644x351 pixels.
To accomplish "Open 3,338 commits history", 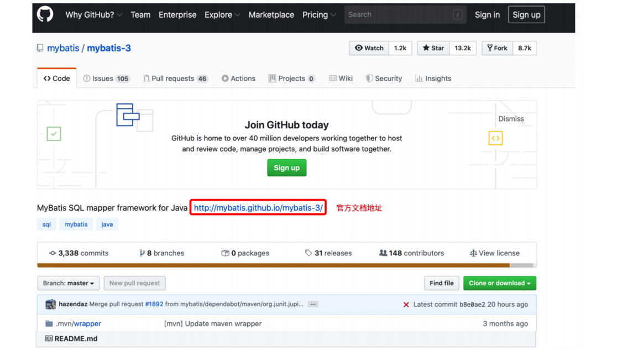I will click(79, 253).
